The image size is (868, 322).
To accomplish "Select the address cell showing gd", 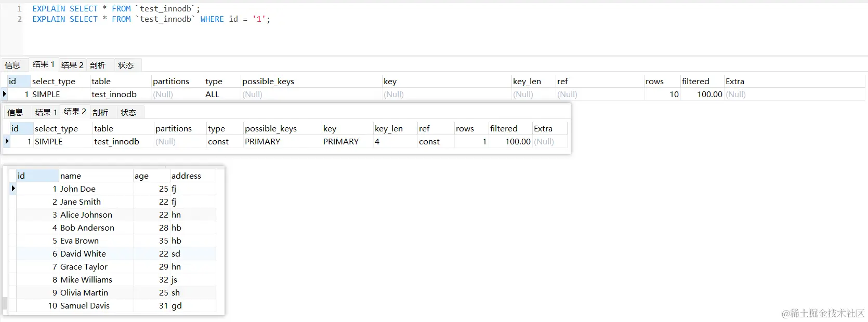I will click(193, 305).
